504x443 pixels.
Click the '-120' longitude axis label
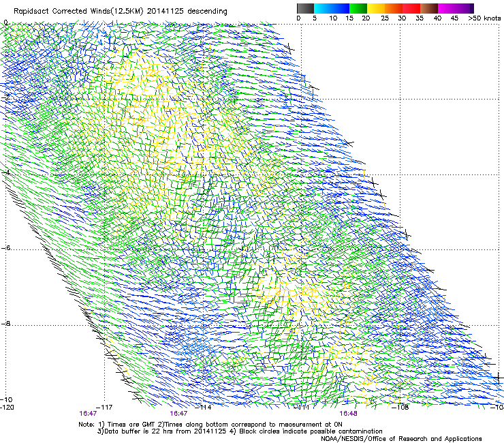[x=7, y=407]
